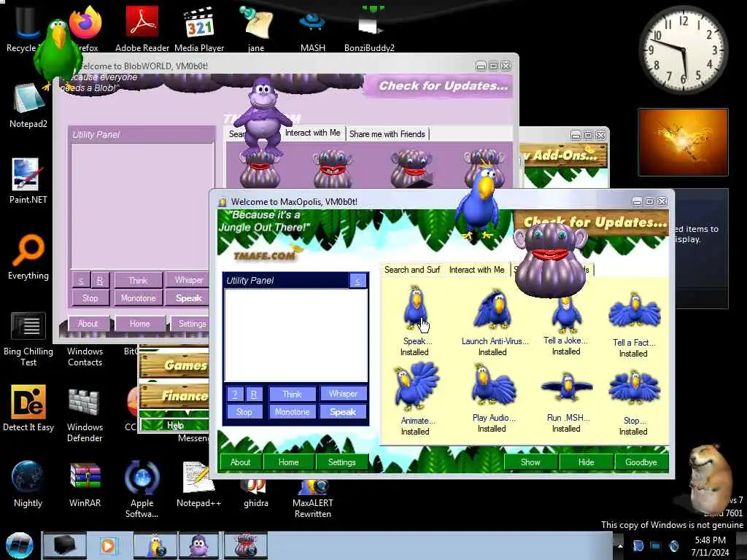
Task: Open Windows Contacts desktop icon
Action: tap(85, 356)
